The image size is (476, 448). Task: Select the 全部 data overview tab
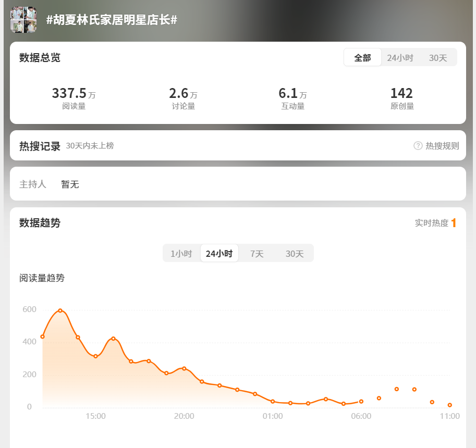point(362,58)
